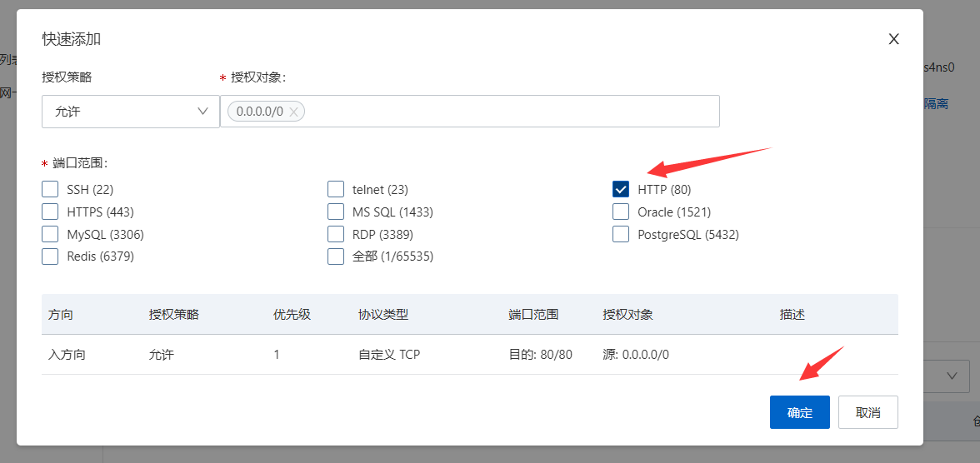Close the 快速添加 dialog with X
Image resolution: width=980 pixels, height=463 pixels.
[x=893, y=39]
